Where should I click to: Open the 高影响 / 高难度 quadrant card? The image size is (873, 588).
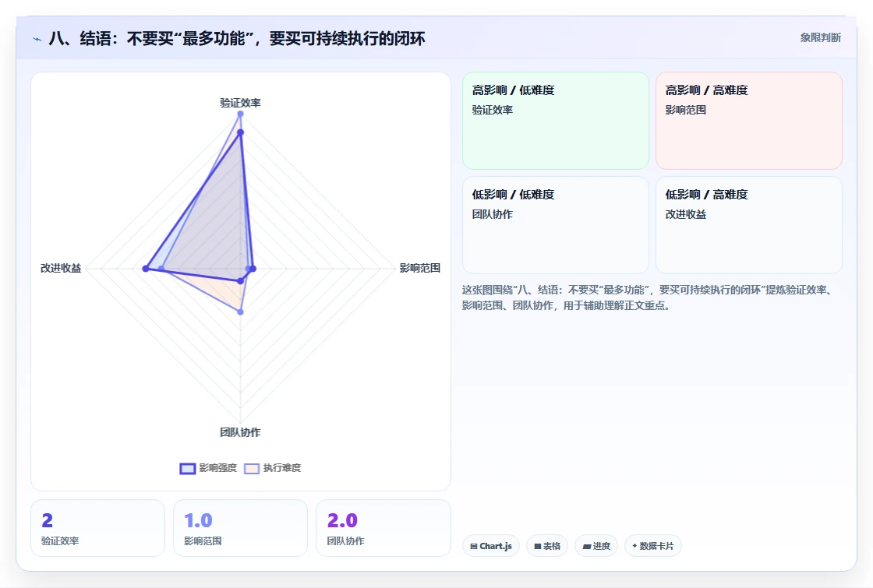point(749,121)
